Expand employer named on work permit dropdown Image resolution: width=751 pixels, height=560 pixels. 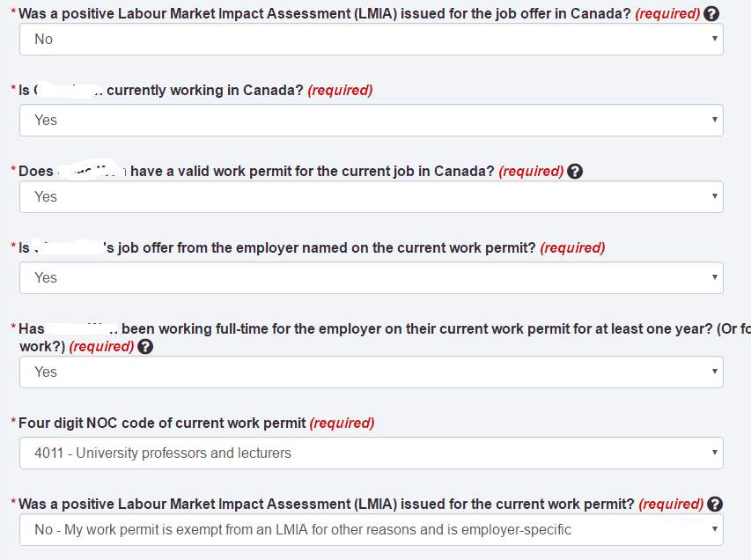372,278
